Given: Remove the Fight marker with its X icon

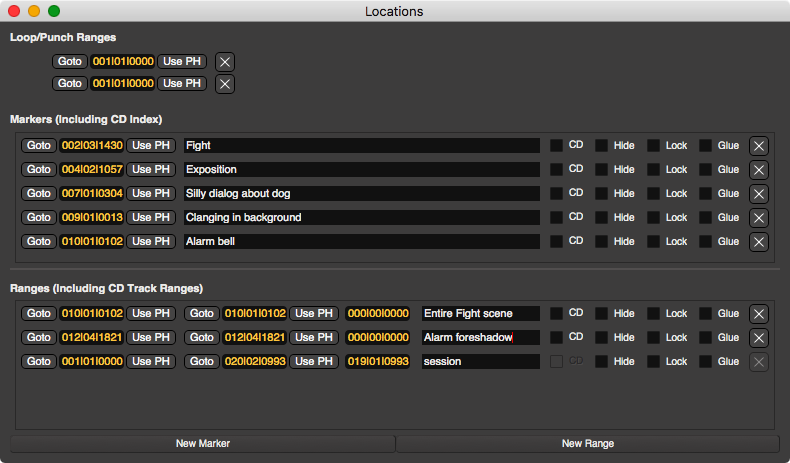Looking at the screenshot, I should coord(758,146).
